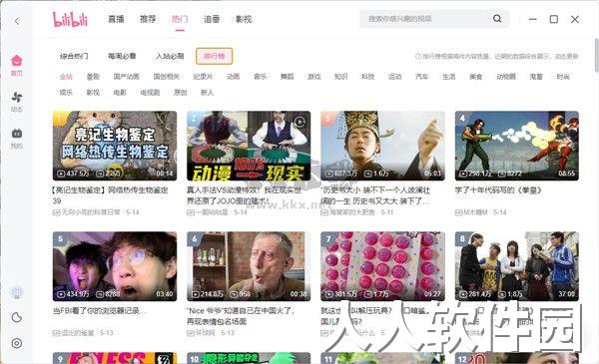Filter ranking by 舞蹈
Viewport: 599px width, 364px height.
(x=287, y=77)
